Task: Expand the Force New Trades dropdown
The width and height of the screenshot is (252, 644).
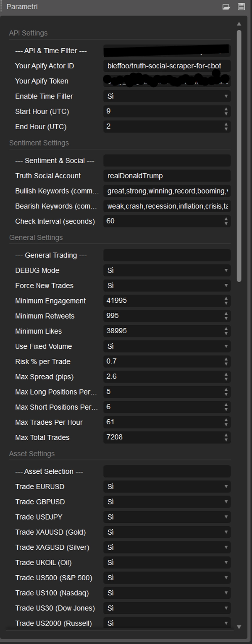Action: click(167, 286)
